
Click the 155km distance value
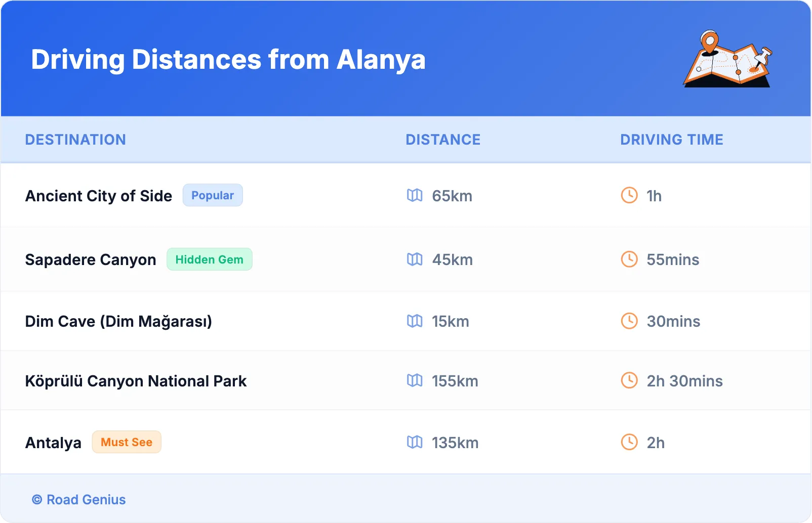pyautogui.click(x=455, y=381)
